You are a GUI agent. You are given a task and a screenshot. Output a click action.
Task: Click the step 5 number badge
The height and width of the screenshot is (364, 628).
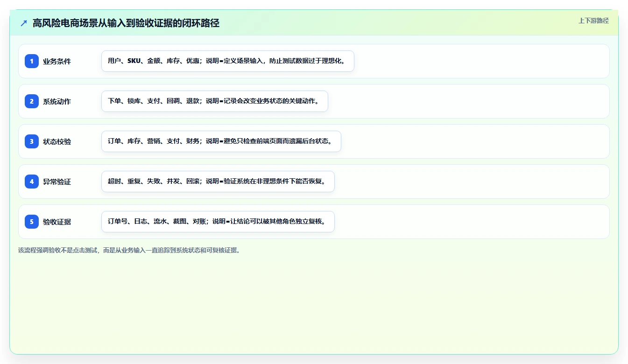pyautogui.click(x=32, y=222)
